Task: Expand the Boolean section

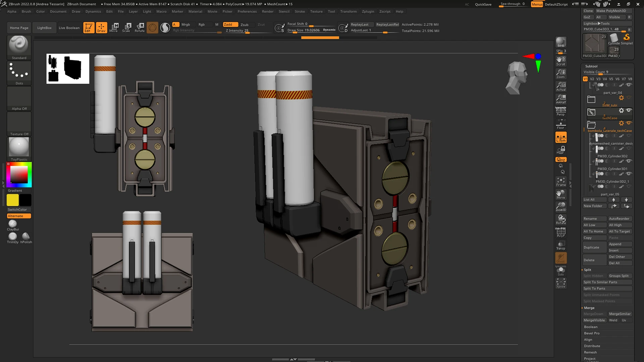Action: 591,327
